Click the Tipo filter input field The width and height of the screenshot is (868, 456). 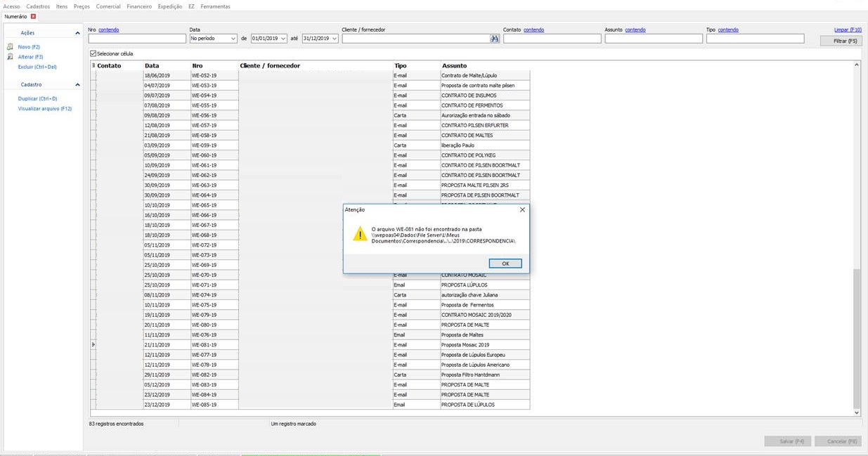tap(755, 39)
